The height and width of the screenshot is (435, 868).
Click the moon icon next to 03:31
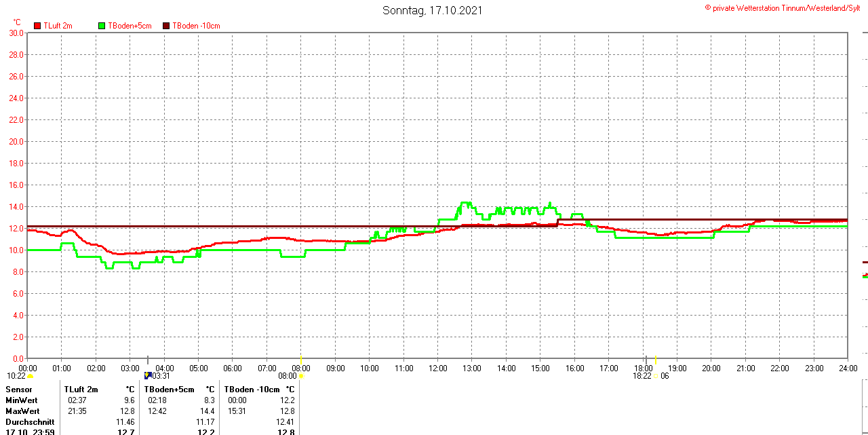[147, 375]
